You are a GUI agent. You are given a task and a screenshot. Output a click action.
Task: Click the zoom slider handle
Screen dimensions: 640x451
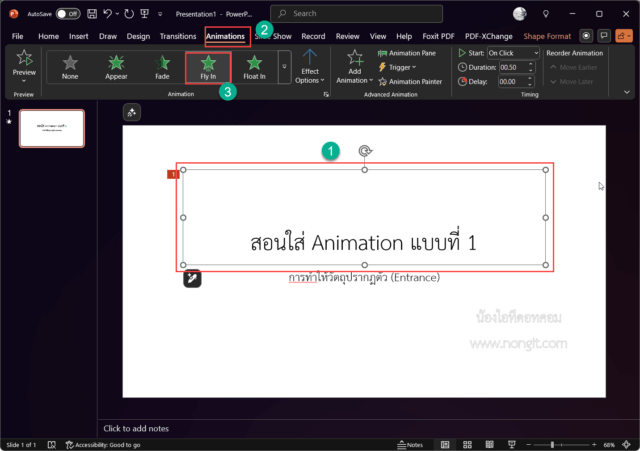[552, 445]
